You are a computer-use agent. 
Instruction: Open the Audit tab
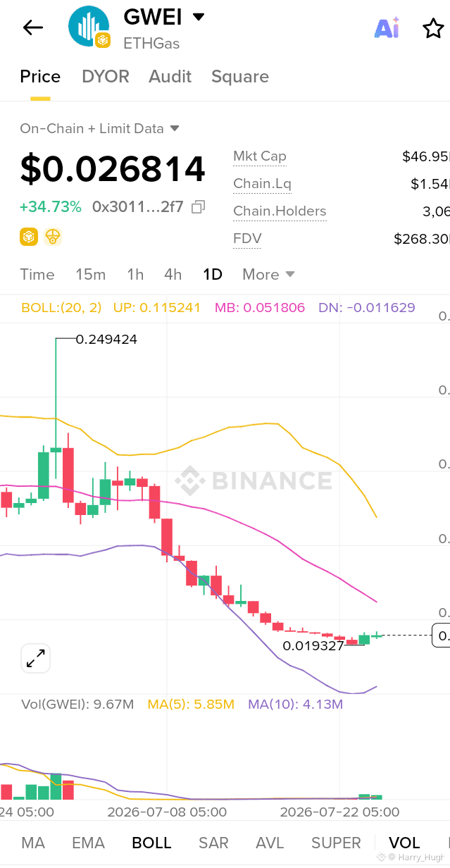pos(170,76)
